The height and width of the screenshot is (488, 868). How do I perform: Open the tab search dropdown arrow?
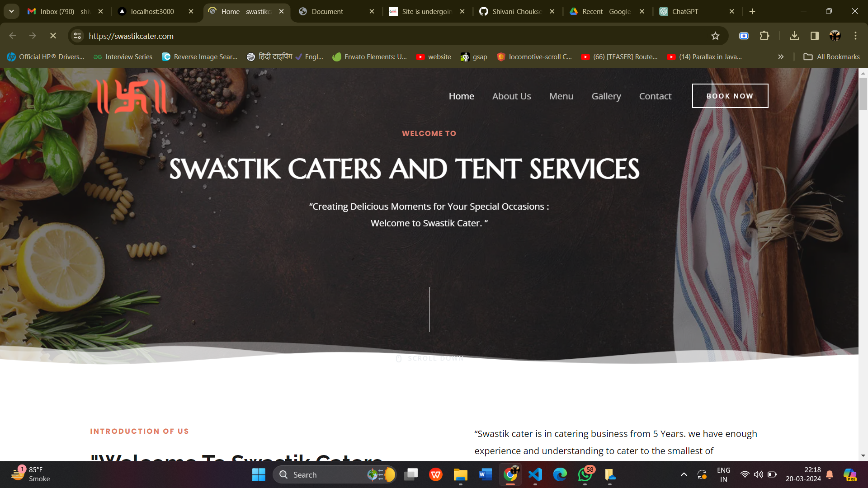tap(11, 11)
